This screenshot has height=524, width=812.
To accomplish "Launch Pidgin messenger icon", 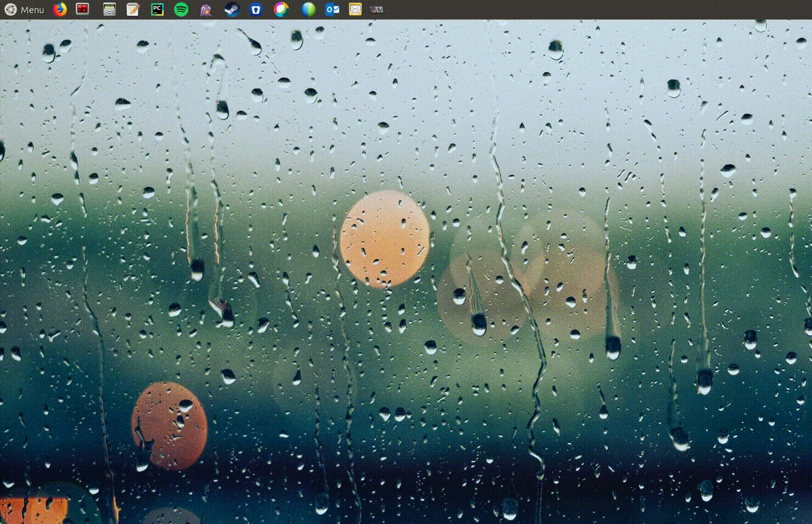I will [206, 9].
